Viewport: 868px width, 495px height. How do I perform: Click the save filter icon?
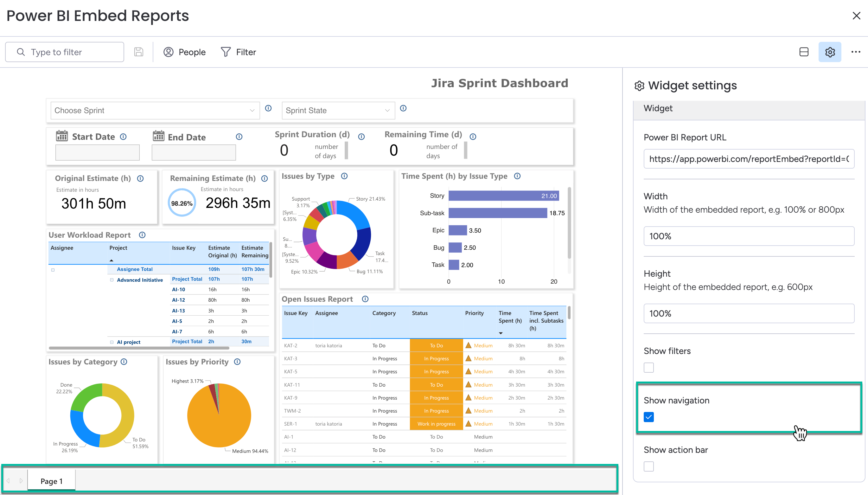tap(139, 52)
